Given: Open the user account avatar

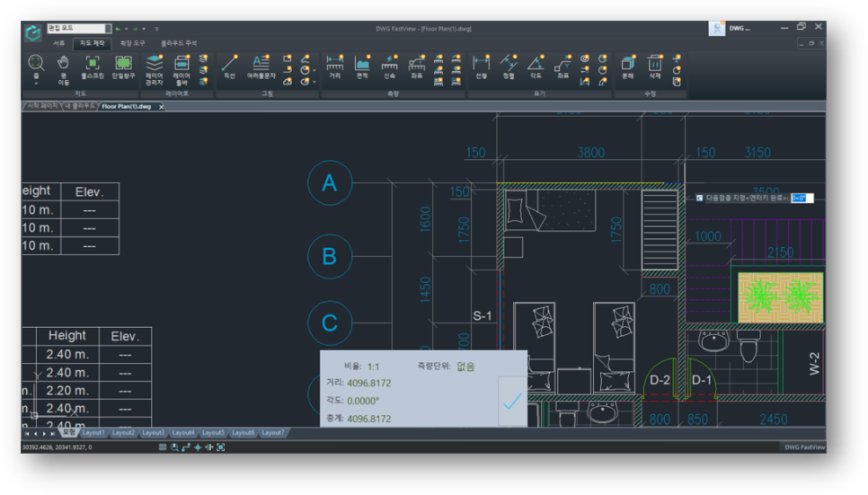Looking at the screenshot, I should pos(717,28).
